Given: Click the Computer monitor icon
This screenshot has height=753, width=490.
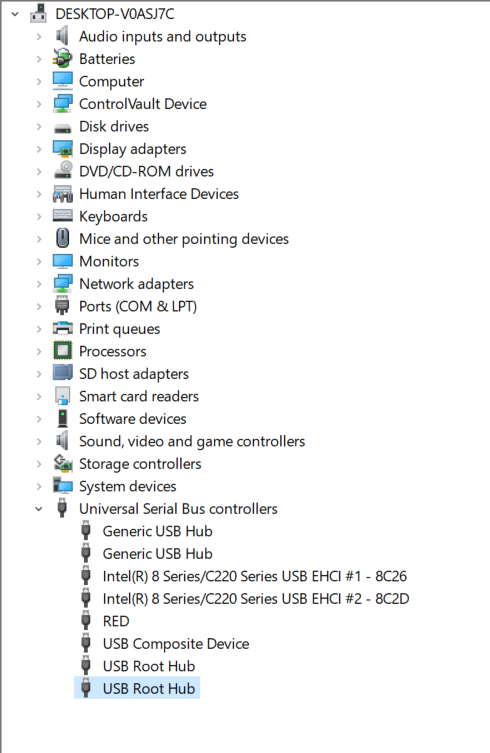Looking at the screenshot, I should tap(62, 81).
